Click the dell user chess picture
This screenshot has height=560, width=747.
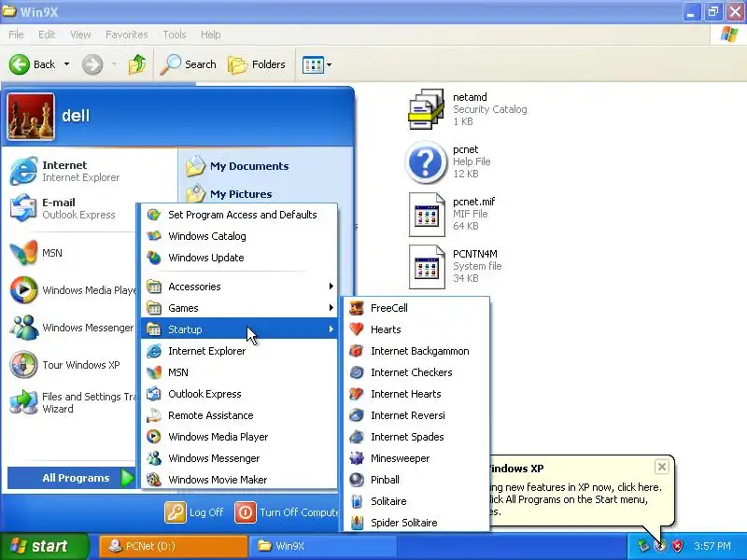tap(31, 117)
